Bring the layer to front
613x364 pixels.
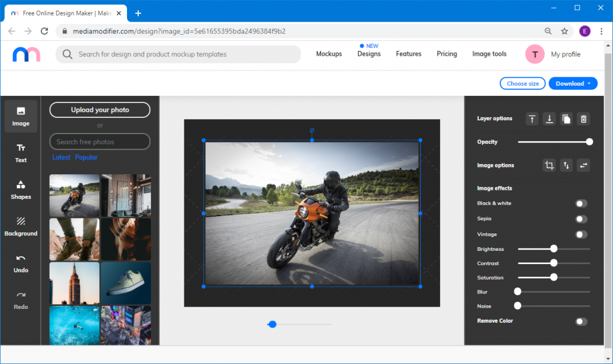click(x=532, y=119)
